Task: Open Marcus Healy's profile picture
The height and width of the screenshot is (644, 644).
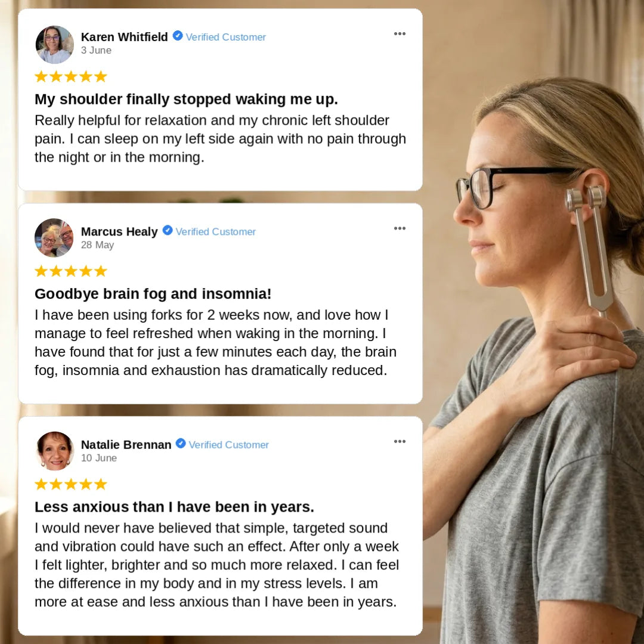Action: (x=54, y=238)
